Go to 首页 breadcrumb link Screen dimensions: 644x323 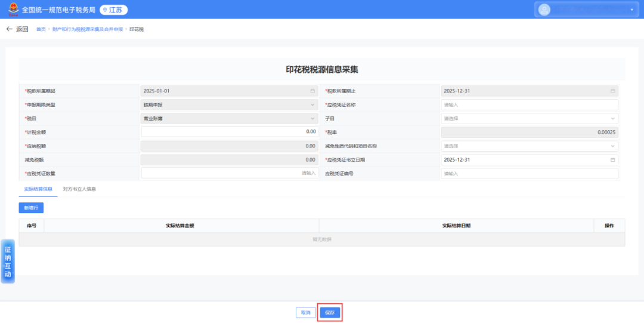click(x=41, y=29)
